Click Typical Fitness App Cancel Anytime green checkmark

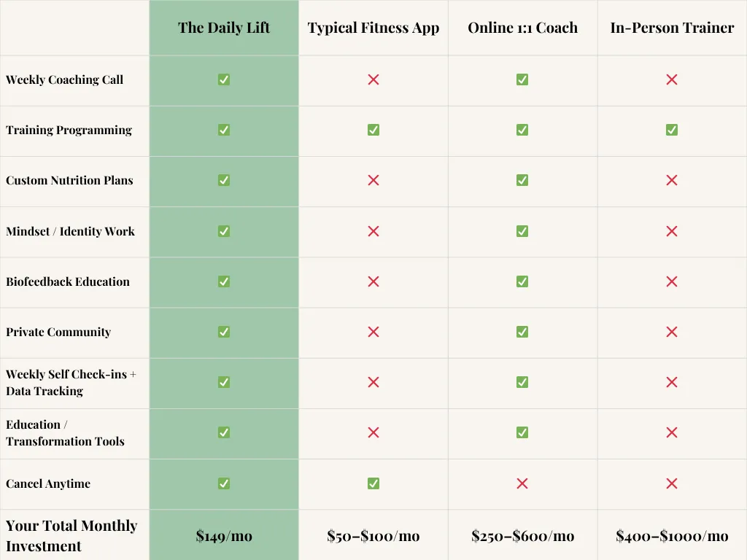click(373, 484)
